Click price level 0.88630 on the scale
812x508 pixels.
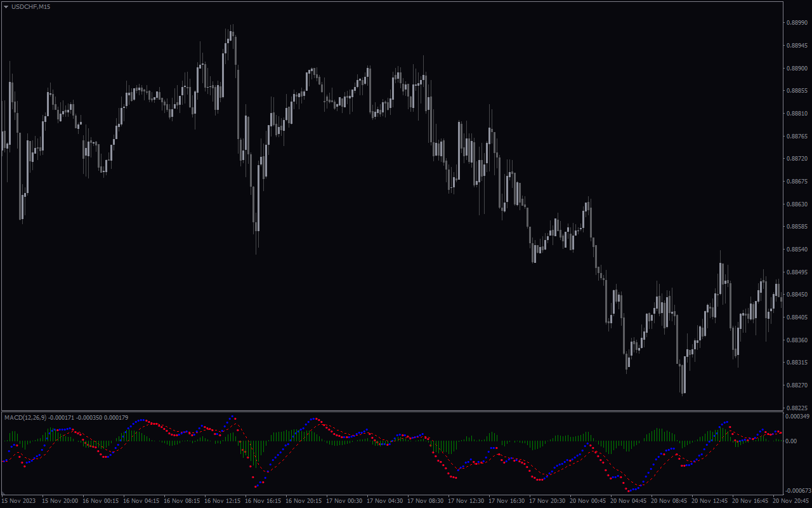[797, 204]
